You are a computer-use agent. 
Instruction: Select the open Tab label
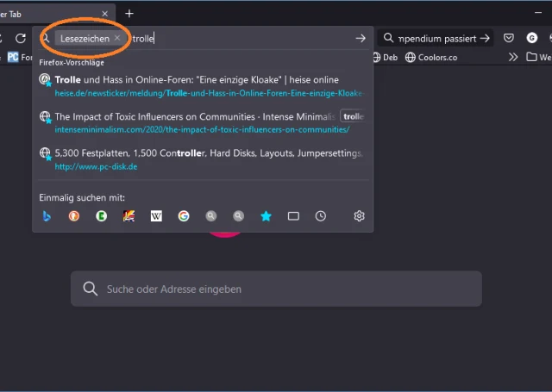pyautogui.click(x=10, y=14)
